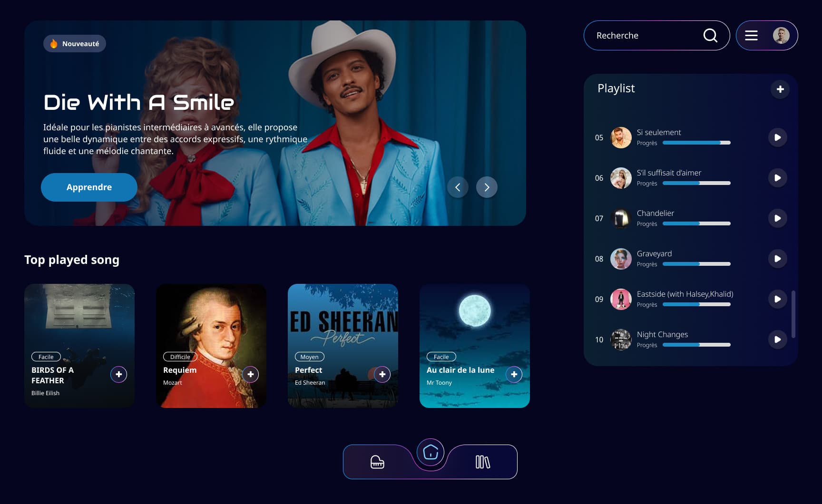Play Night Changes from the playlist
The image size is (822, 504).
[777, 339]
